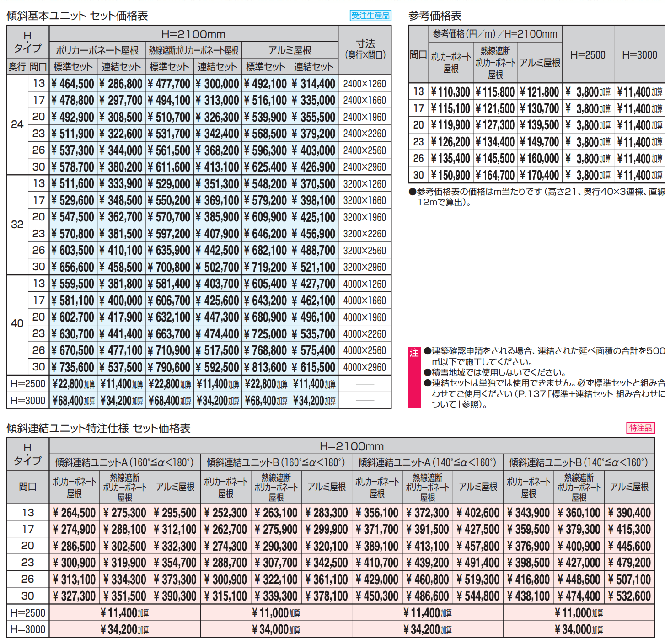This screenshot has width=665, height=644.
Task: Select the 奥行 32 row group header
Action: (17, 225)
